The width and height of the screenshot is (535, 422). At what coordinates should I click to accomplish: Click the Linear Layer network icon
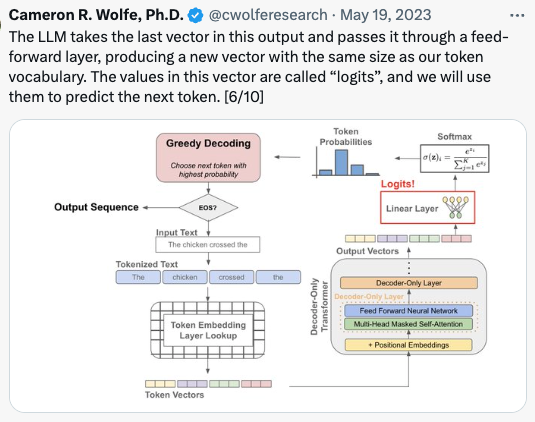(x=456, y=207)
